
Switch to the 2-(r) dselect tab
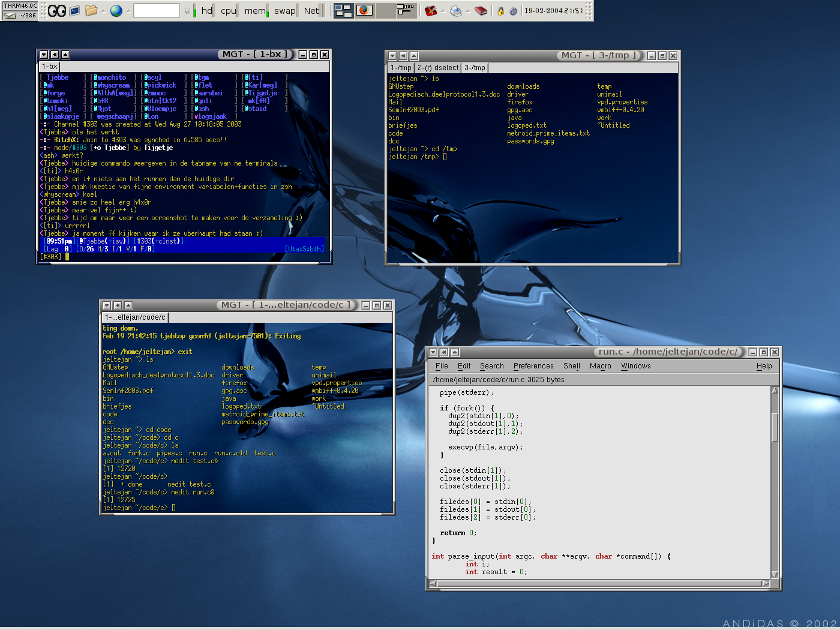click(438, 68)
